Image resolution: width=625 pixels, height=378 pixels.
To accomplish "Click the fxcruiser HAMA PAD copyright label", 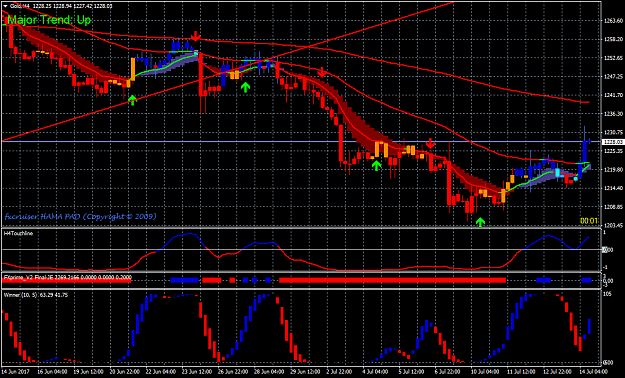I will [81, 217].
